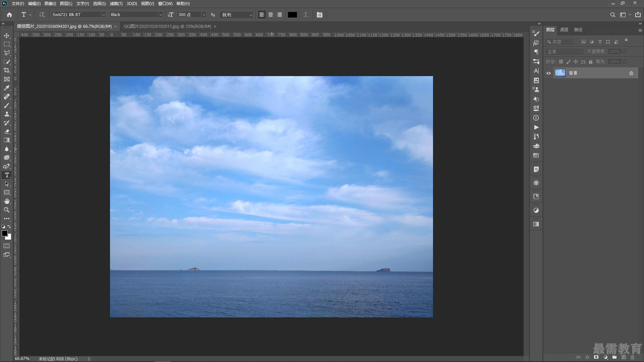The height and width of the screenshot is (362, 644).
Task: Select the Clone Stamp tool
Action: pyautogui.click(x=7, y=114)
